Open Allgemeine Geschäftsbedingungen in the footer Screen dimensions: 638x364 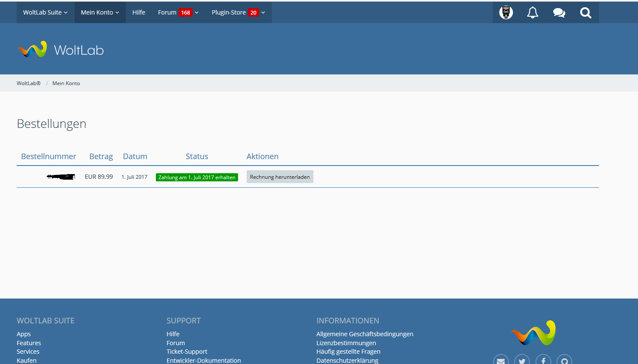[x=364, y=334]
